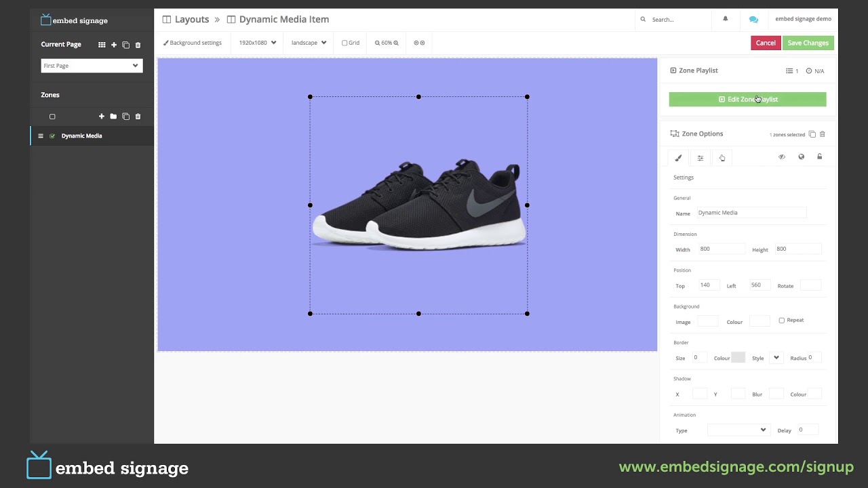This screenshot has height=488, width=868.
Task: Grab the Dynamic Media reorder handle
Action: tap(41, 136)
